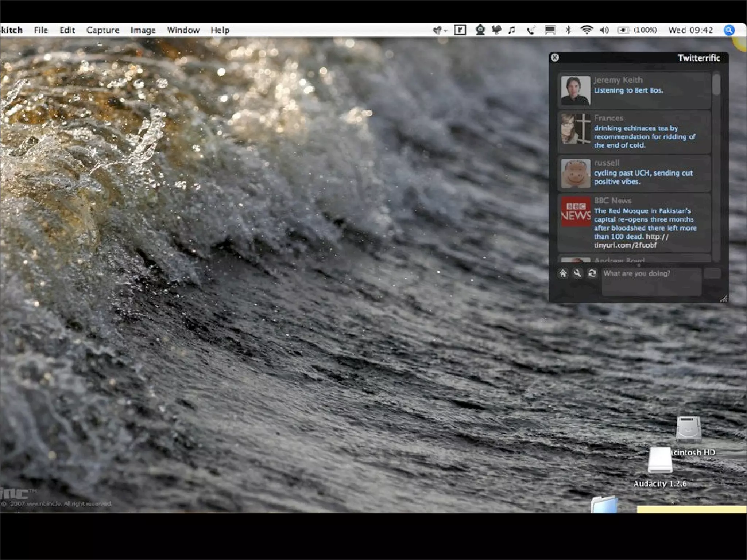Click the Twitterrific timeline scrollbar
The width and height of the screenshot is (747, 560).
[716, 85]
